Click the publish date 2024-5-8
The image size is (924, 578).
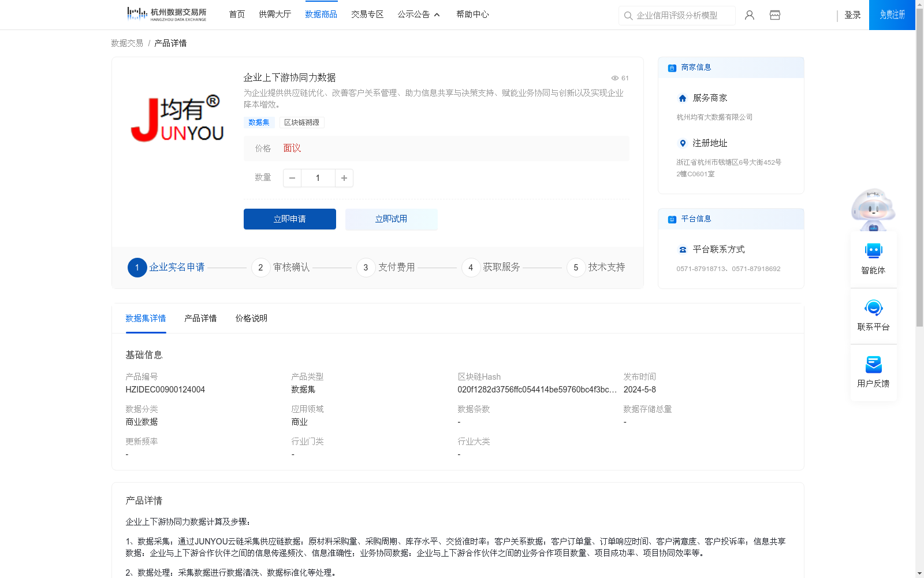click(639, 390)
